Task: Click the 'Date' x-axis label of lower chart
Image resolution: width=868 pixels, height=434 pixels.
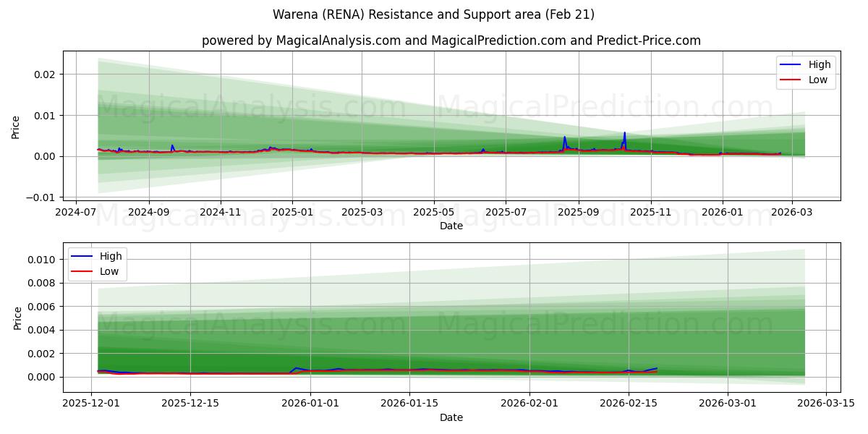Action: coord(451,417)
